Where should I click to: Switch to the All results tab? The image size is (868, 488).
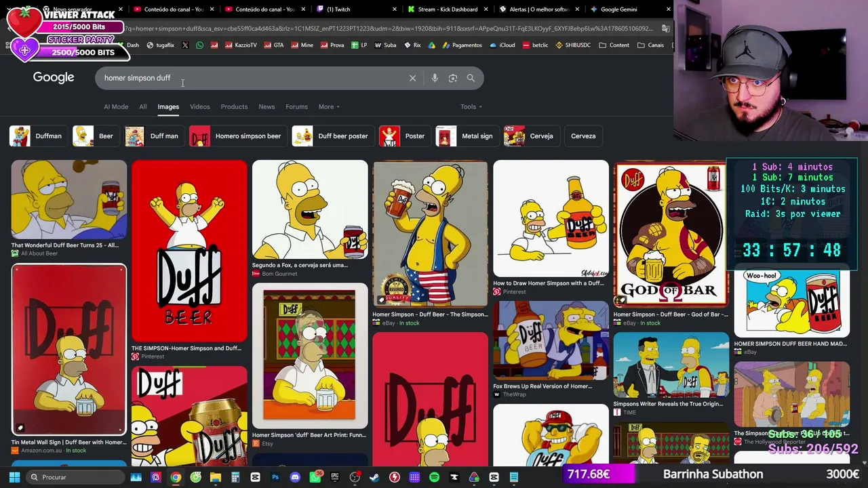point(142,106)
